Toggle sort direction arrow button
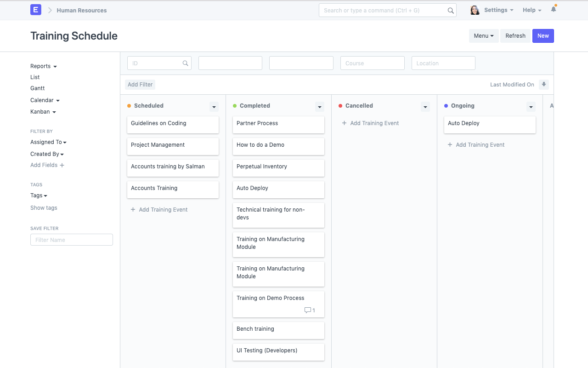 544,85
